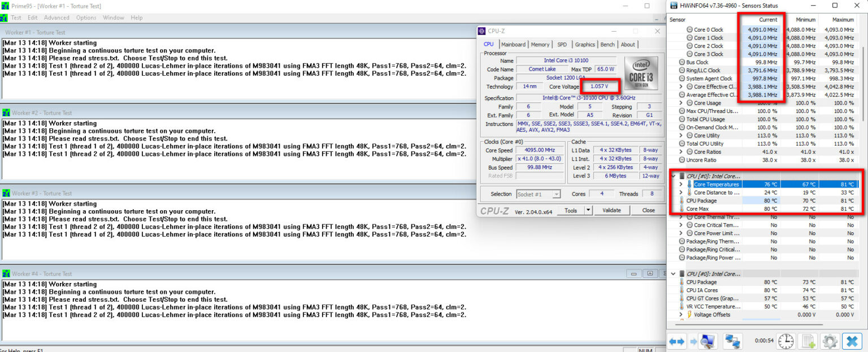Click the CPU-Z icon in its title bar

[x=481, y=31]
